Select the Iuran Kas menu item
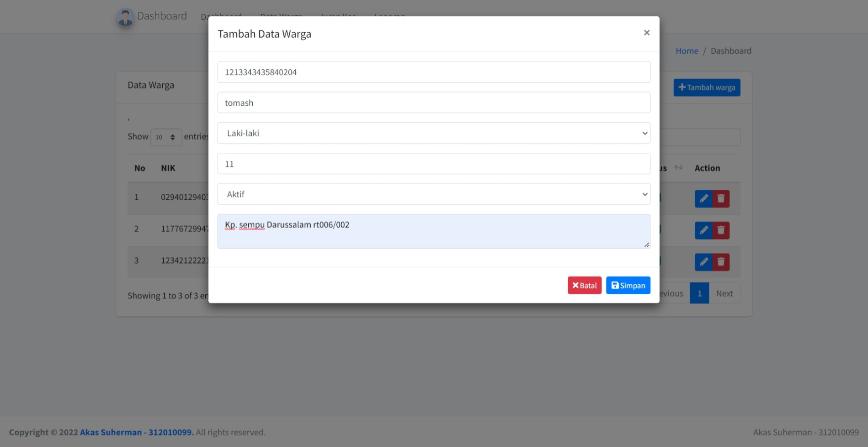 click(x=338, y=16)
